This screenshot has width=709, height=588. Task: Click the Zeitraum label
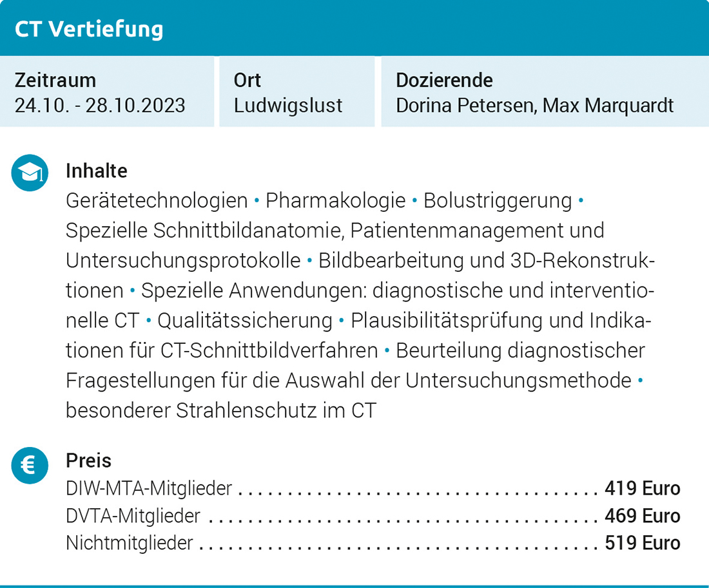(55, 81)
